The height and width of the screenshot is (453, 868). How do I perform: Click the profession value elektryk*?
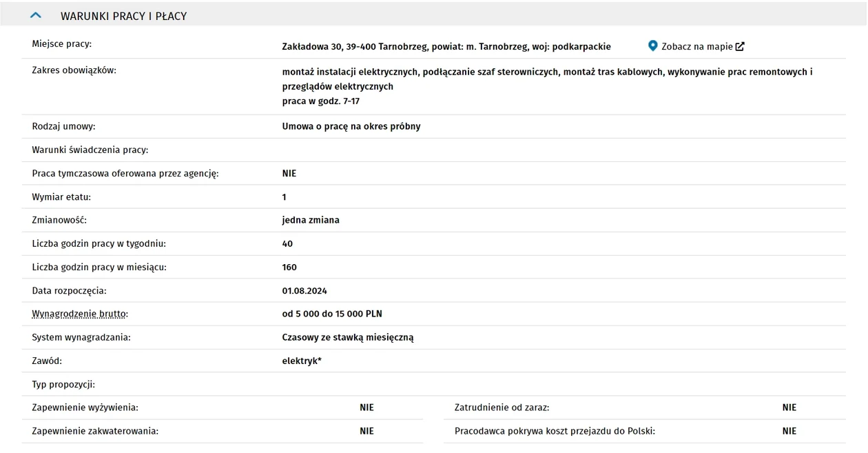click(x=302, y=361)
